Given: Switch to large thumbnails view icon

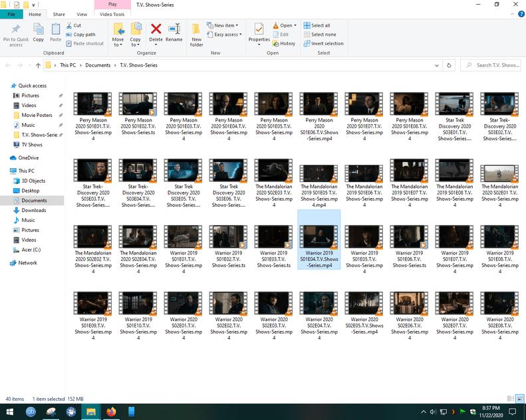Looking at the screenshot, I should (x=520, y=399).
